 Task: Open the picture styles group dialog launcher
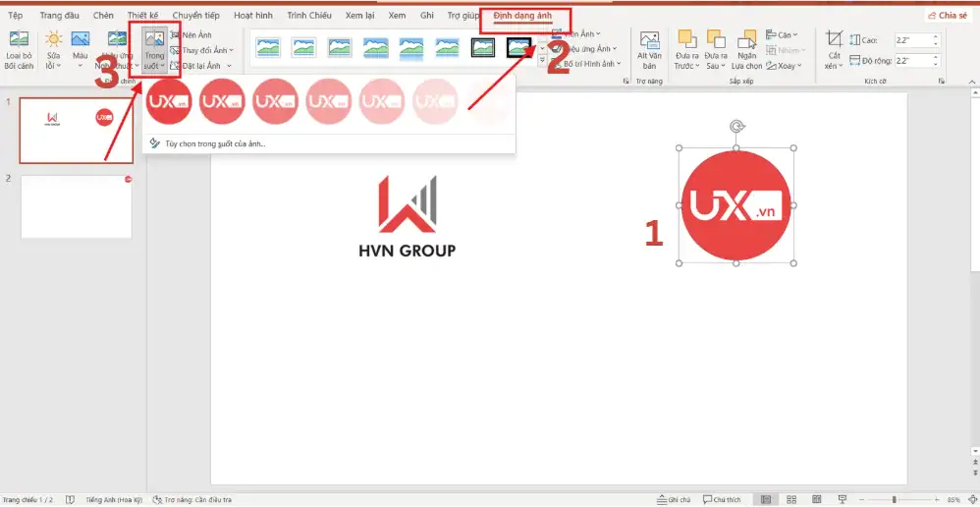625,82
